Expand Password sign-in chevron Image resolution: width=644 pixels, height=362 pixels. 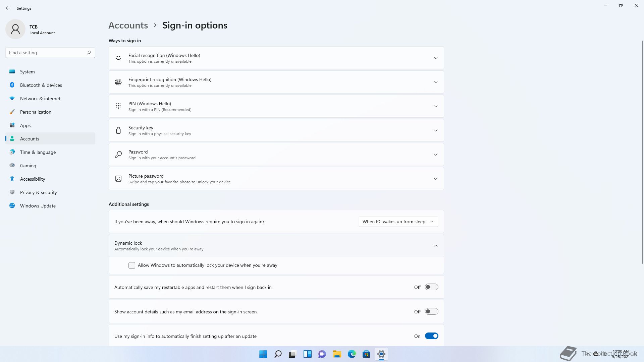(x=435, y=155)
